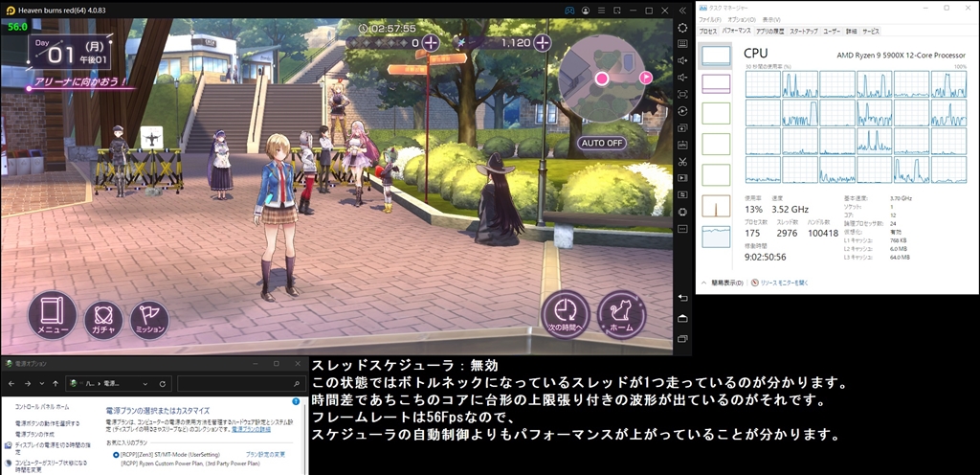Screen dimensions: 980x475
Task: Switch to the プロセス tab
Action: pyautogui.click(x=708, y=32)
